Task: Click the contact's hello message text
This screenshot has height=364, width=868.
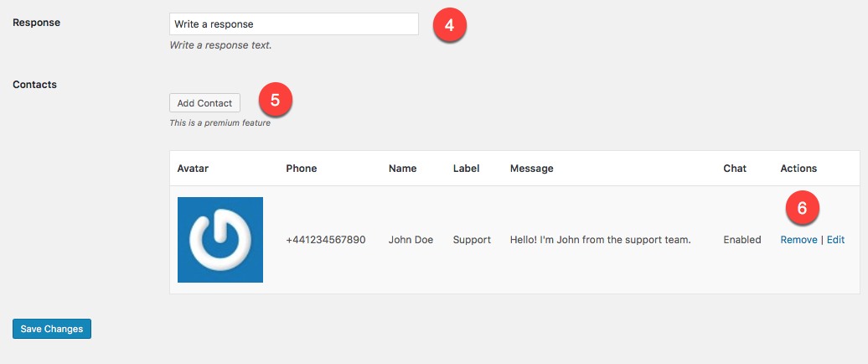Action: pyautogui.click(x=600, y=240)
